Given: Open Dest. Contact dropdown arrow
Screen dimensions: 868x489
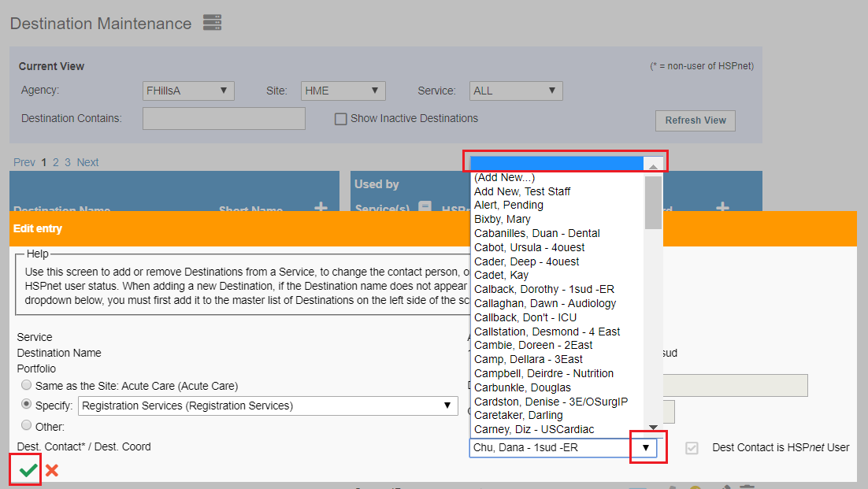Looking at the screenshot, I should tap(645, 447).
